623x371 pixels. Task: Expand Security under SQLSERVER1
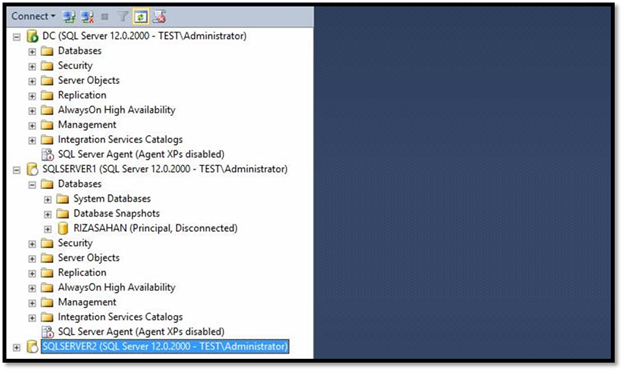[x=32, y=244]
